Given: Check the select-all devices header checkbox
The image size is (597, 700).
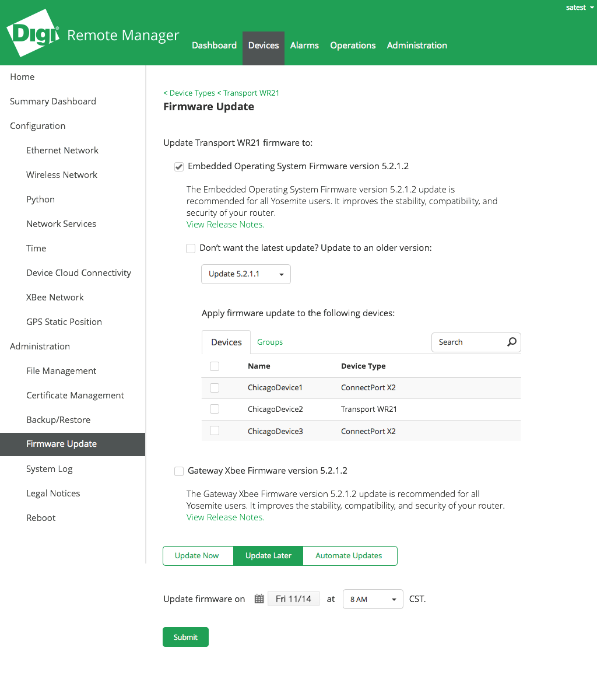Looking at the screenshot, I should 215,366.
